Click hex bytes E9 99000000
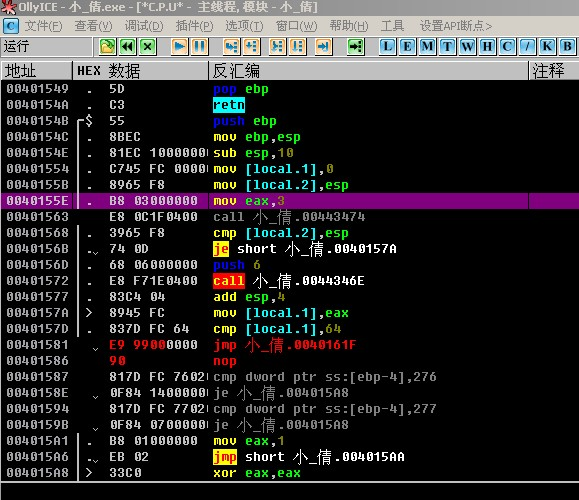The width and height of the screenshot is (579, 500). (x=153, y=345)
